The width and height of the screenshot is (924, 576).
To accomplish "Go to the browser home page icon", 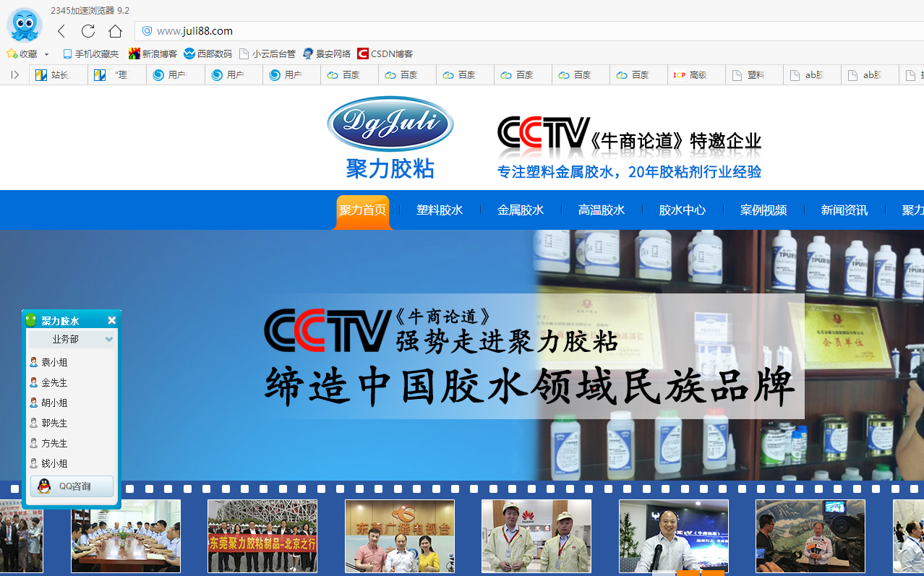I will 115,31.
